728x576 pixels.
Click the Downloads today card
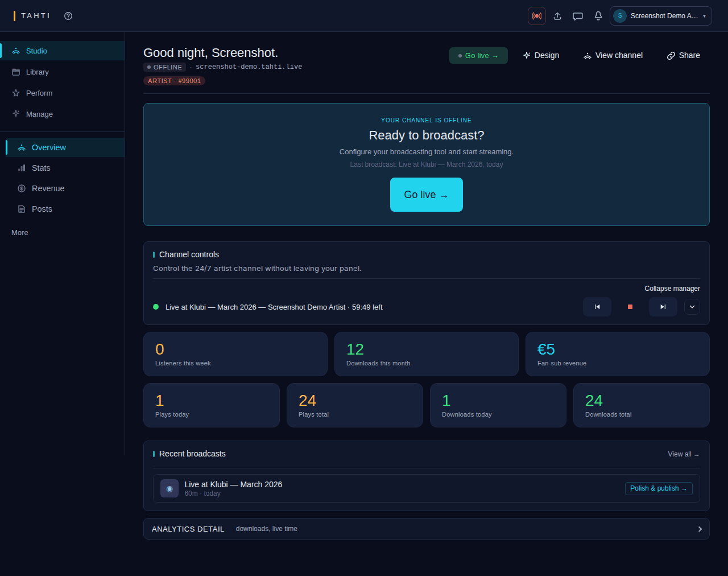pos(498,405)
